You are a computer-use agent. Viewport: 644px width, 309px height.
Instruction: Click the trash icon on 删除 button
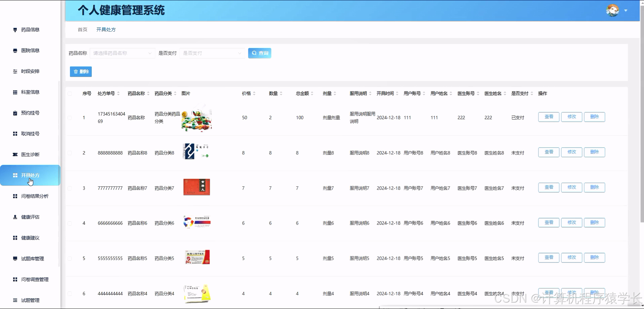click(x=76, y=71)
